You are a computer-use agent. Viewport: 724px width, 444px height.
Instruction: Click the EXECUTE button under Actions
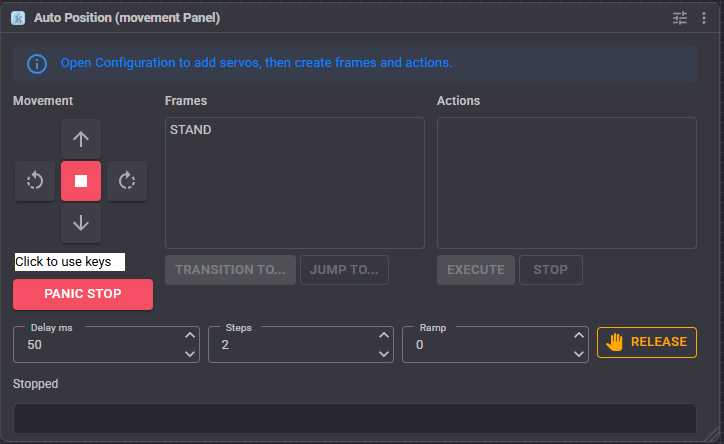[x=476, y=270]
